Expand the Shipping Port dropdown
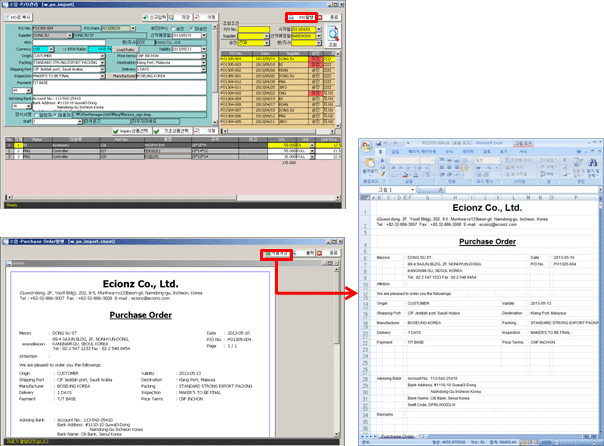 coord(102,69)
